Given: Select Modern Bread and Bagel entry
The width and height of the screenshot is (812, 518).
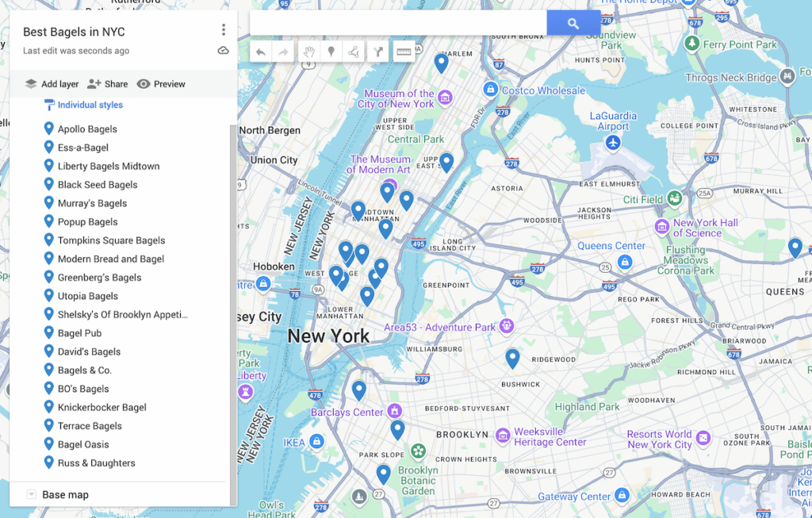Looking at the screenshot, I should tap(111, 259).
